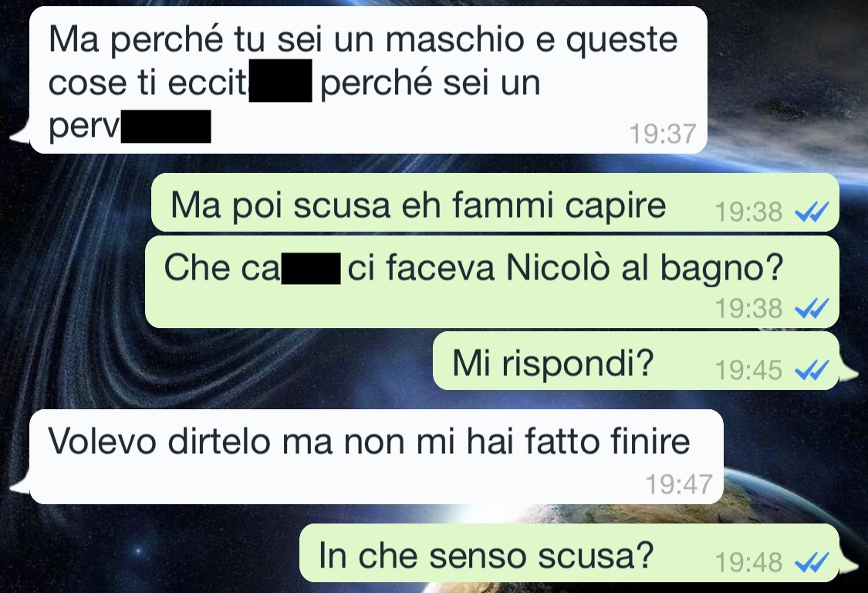The image size is (868, 593).
Task: Tap the black censor bar after 'perv'
Action: (166, 127)
